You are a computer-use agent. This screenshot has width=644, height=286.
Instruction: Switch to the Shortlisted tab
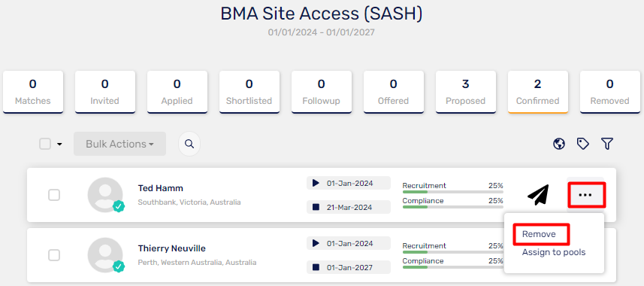tap(249, 92)
